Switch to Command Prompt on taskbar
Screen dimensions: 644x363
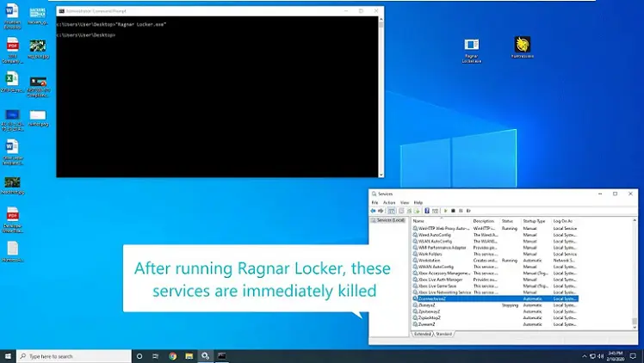click(222, 356)
